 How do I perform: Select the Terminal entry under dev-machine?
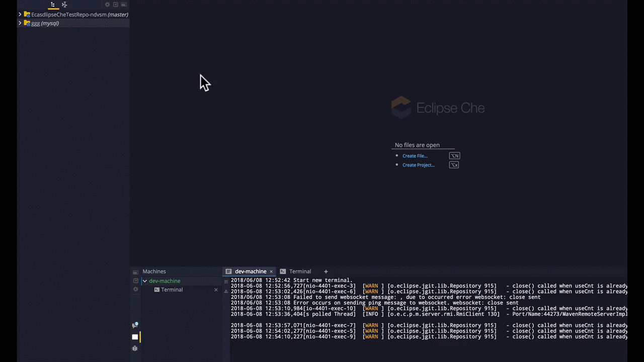[x=172, y=290]
